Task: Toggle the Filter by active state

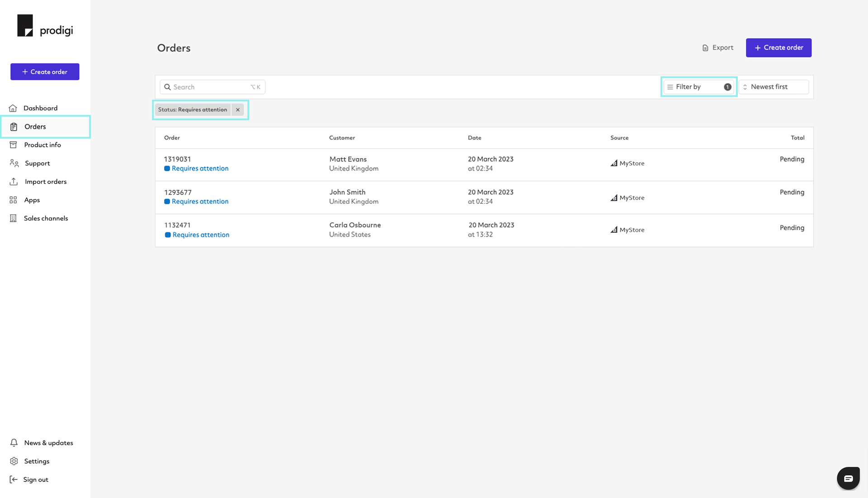Action: [x=698, y=87]
